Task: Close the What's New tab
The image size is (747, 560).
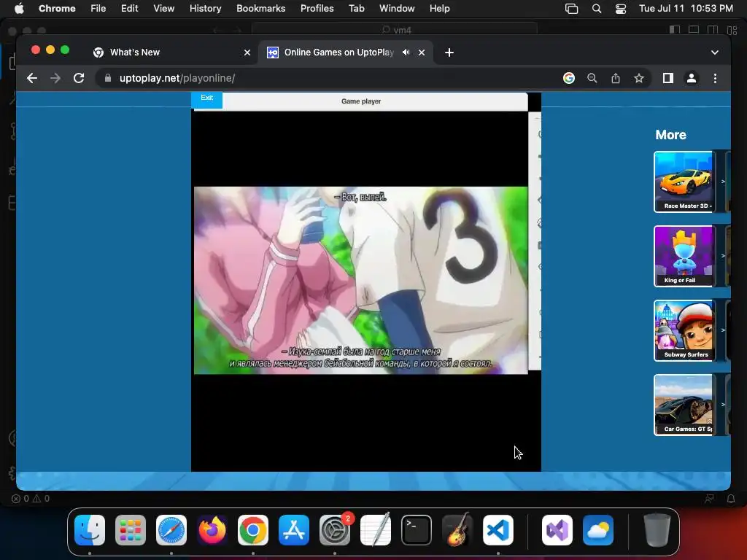Action: coord(247,52)
